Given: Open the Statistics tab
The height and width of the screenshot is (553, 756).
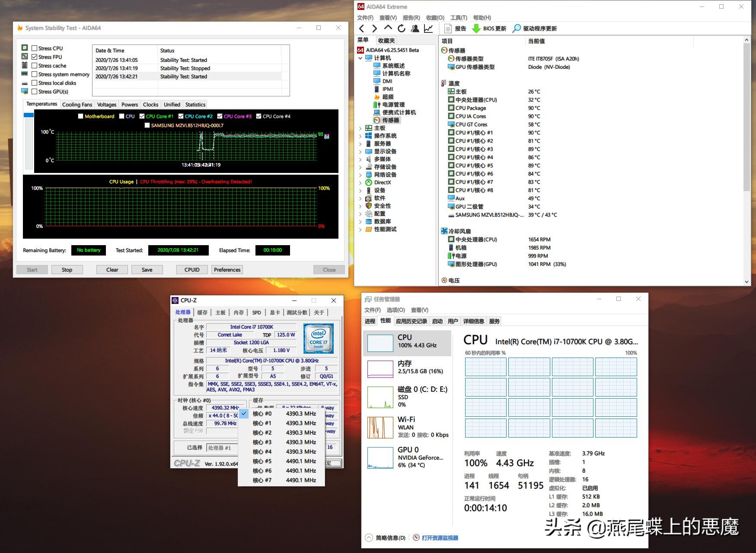Looking at the screenshot, I should 195,105.
